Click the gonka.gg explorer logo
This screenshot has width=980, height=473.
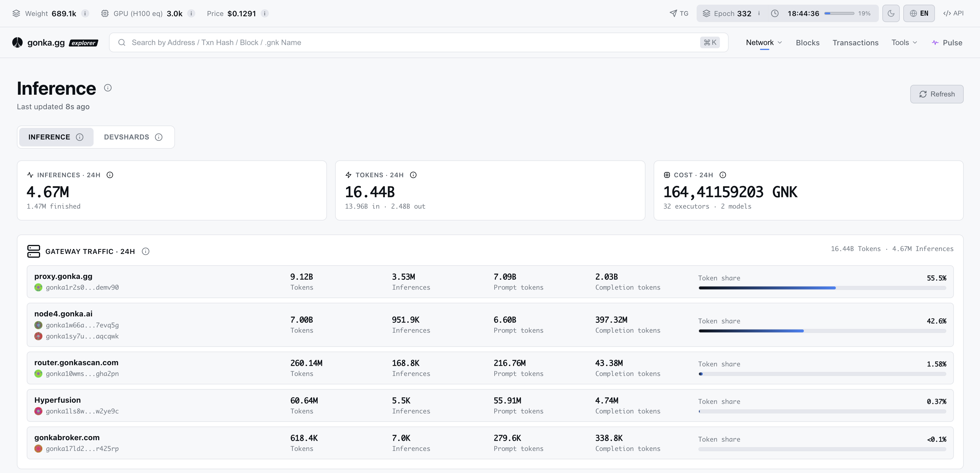coord(55,43)
